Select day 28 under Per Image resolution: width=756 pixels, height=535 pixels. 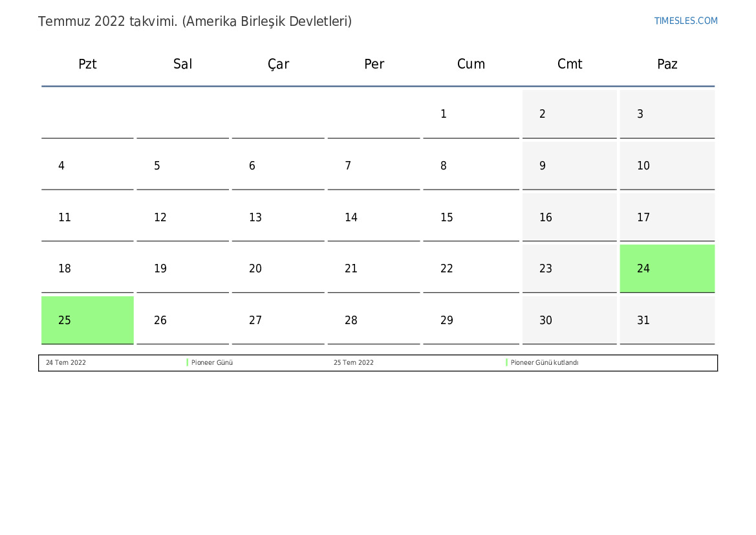click(x=351, y=321)
